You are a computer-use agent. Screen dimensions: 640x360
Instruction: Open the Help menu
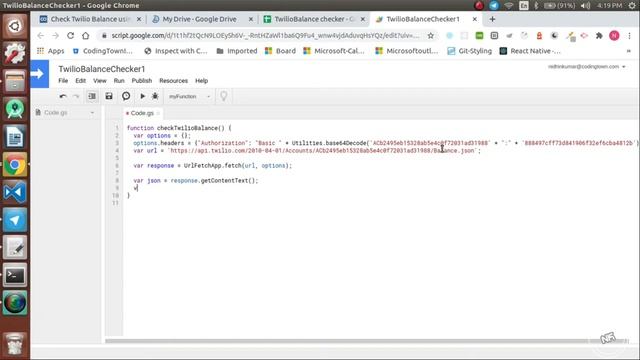pos(201,81)
